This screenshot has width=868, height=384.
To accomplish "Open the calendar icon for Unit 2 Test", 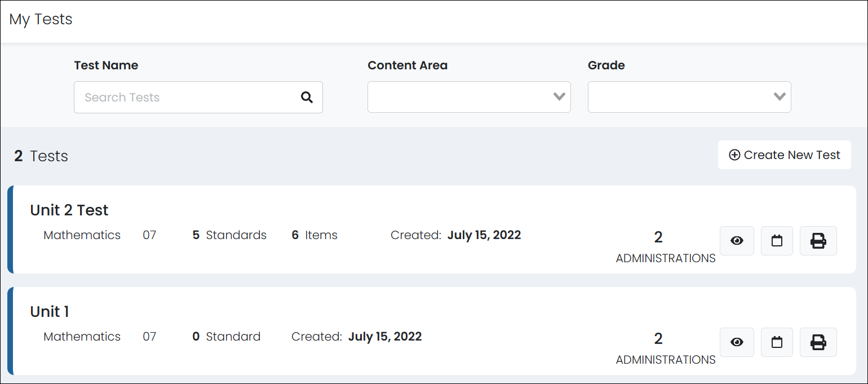I will pyautogui.click(x=777, y=241).
